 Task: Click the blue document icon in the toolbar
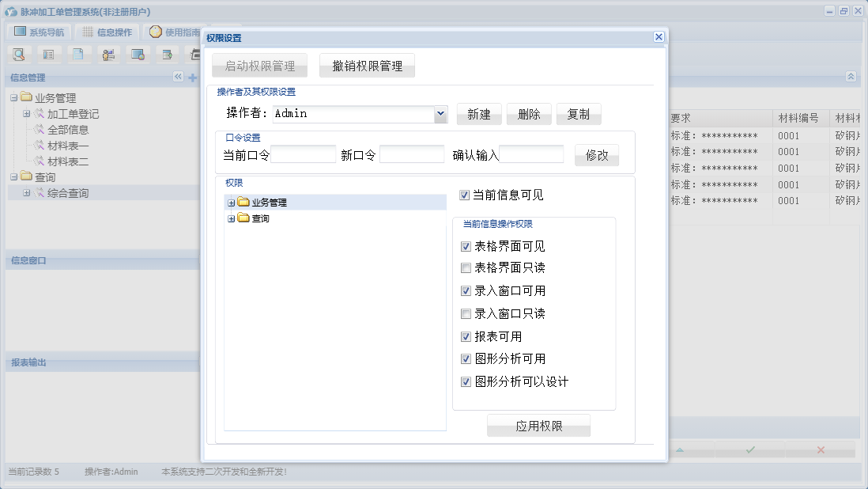pos(78,55)
